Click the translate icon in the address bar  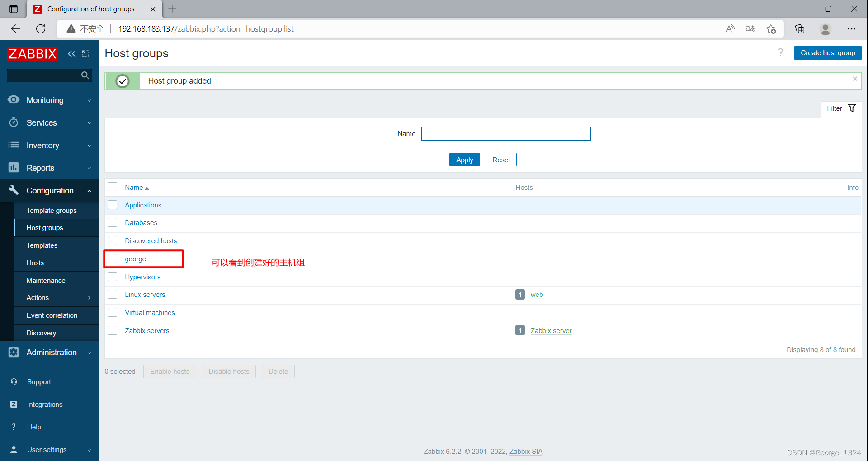click(750, 29)
